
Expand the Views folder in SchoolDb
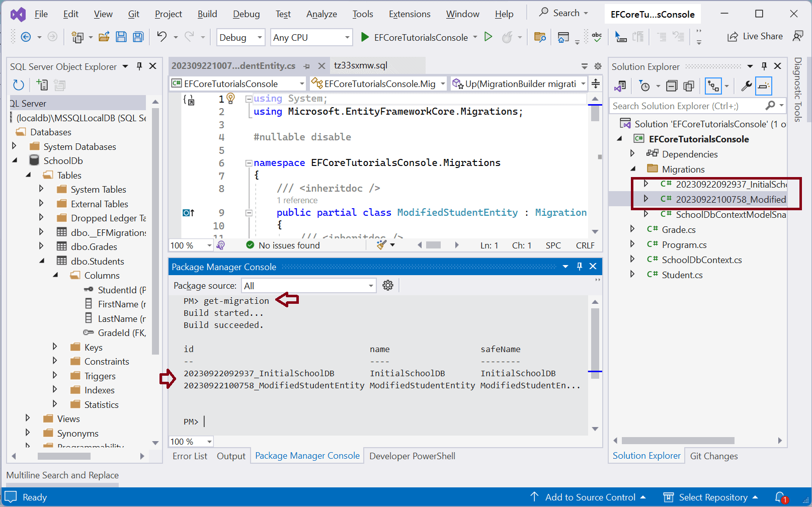(28, 418)
